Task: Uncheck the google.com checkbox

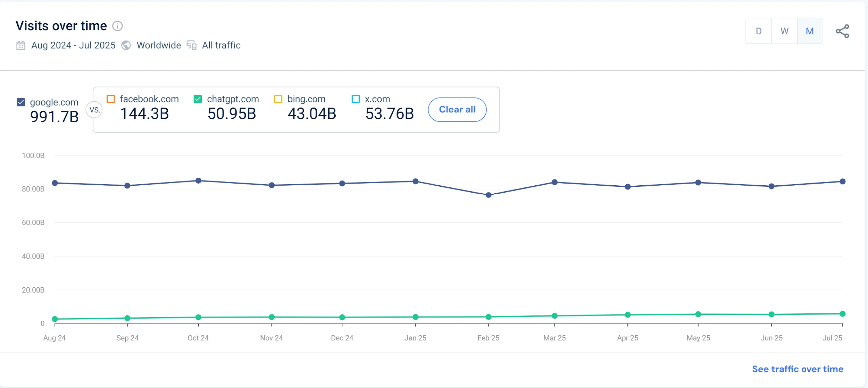Action: pos(21,102)
